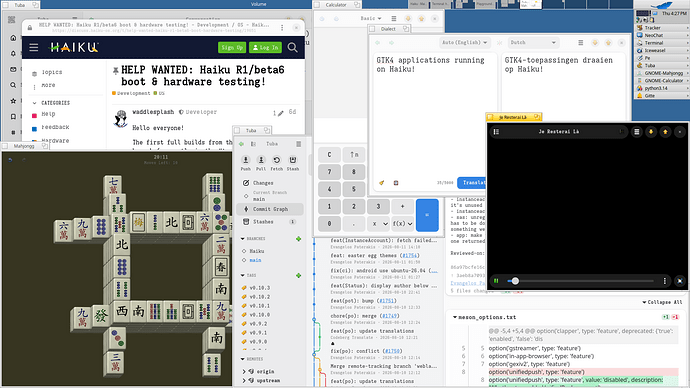This screenshot has width=690, height=388.
Task: Pause the video in Je Resterai Là
Action: point(496,281)
